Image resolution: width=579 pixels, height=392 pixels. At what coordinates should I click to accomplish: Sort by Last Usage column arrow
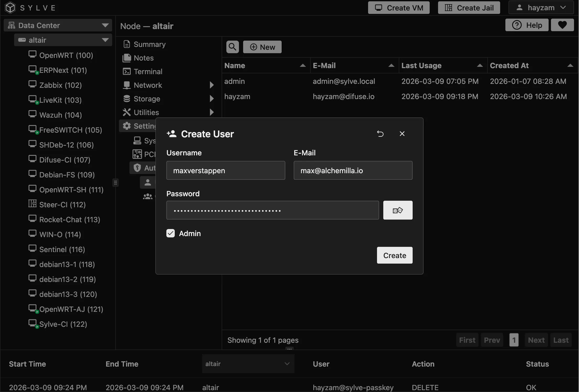[480, 66]
